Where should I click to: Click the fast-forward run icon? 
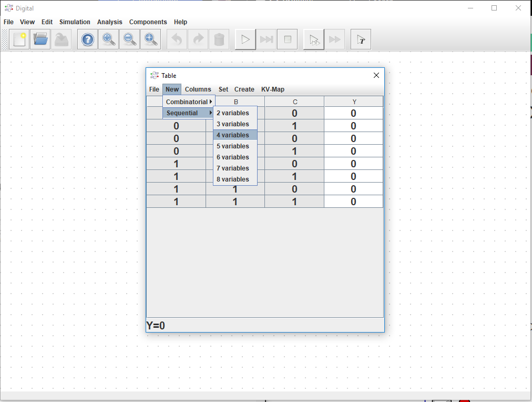point(334,39)
